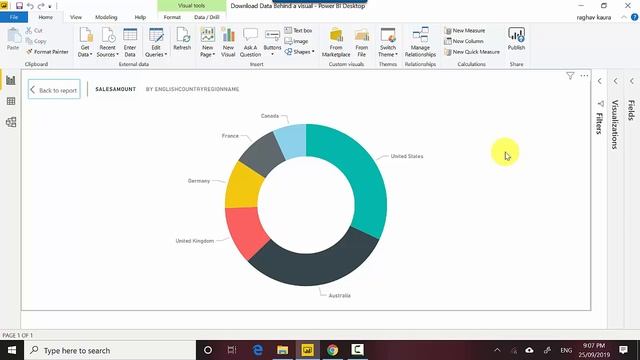
Task: Click the blue Help question mark icon
Action: click(x=634, y=17)
